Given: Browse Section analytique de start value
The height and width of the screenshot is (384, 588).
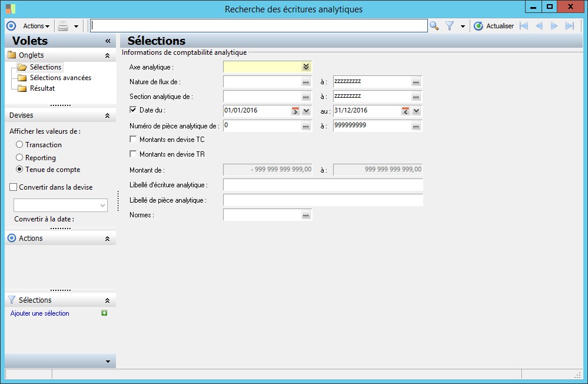Looking at the screenshot, I should coord(306,97).
